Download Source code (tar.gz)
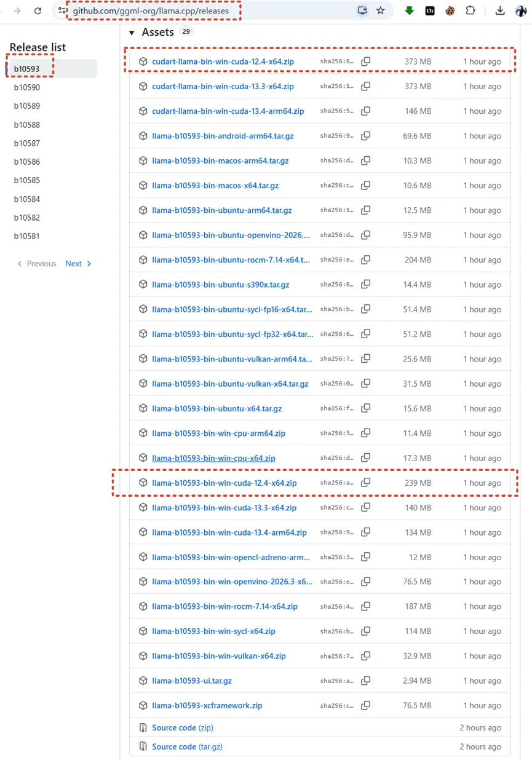Screen dimensions: 532x760 click(187, 746)
